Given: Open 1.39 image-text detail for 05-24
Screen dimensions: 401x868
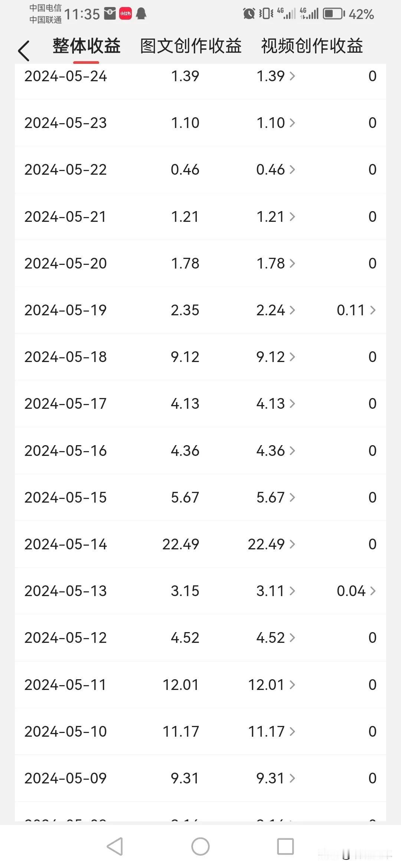Looking at the screenshot, I should 276,76.
